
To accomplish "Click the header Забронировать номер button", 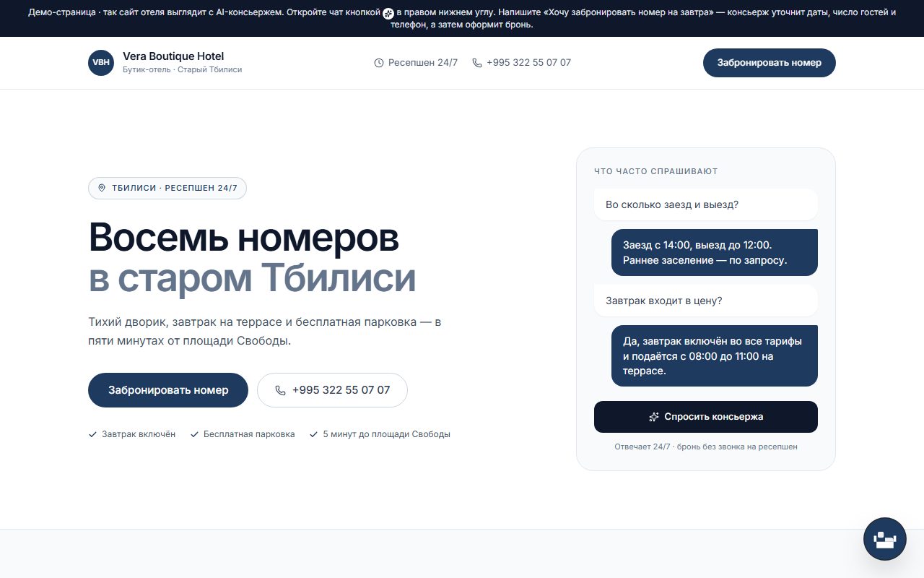I will (x=770, y=63).
